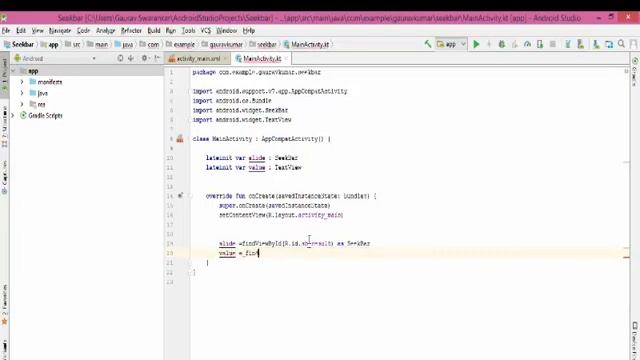Switch to activity_main.xml editor tab
The width and height of the screenshot is (640, 360).
pos(198,59)
